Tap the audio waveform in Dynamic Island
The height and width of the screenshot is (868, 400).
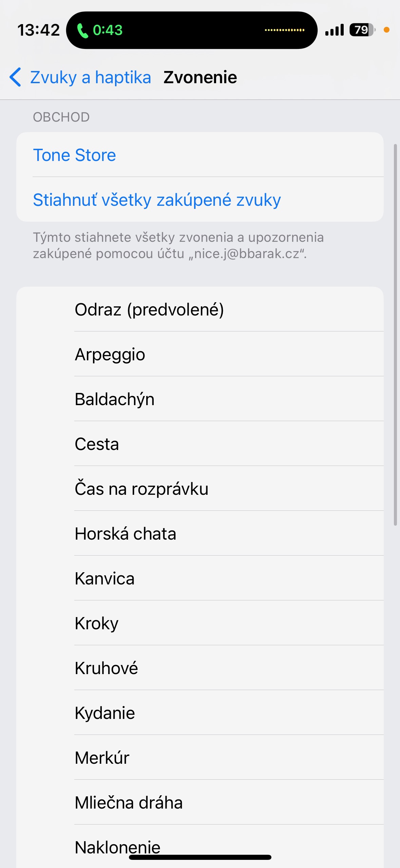(x=284, y=30)
